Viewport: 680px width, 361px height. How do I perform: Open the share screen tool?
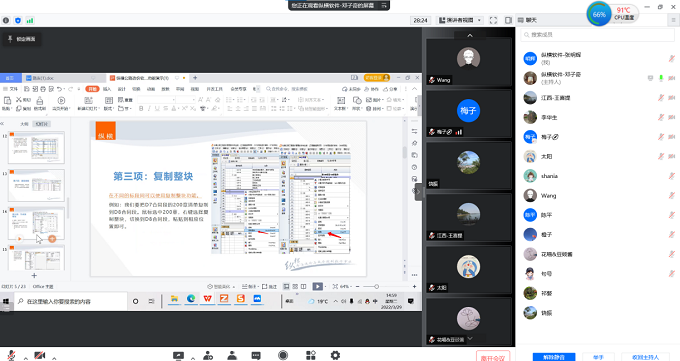(x=178, y=356)
